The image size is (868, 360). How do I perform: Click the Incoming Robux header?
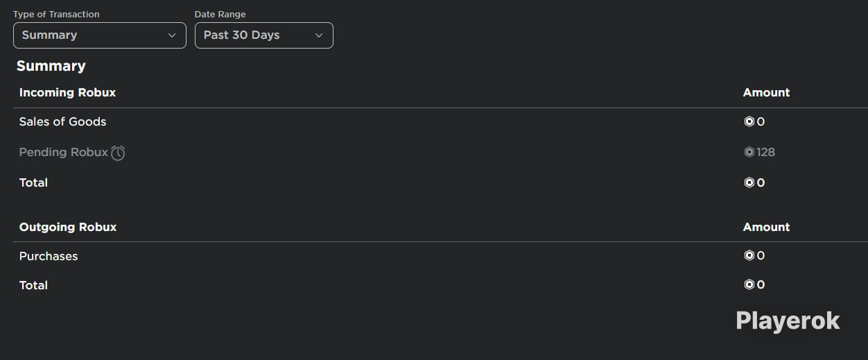coord(67,92)
